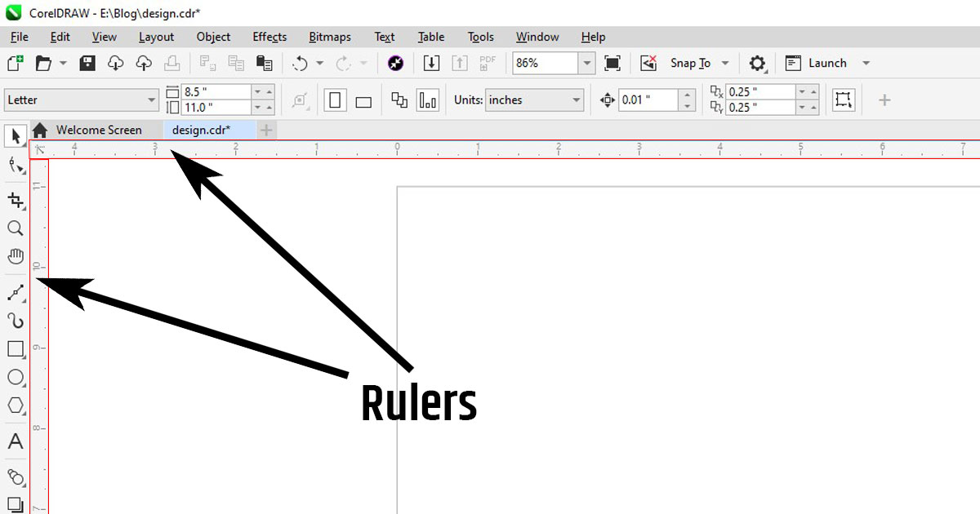Switch page to landscape orientation
The height and width of the screenshot is (514, 980).
coord(363,101)
